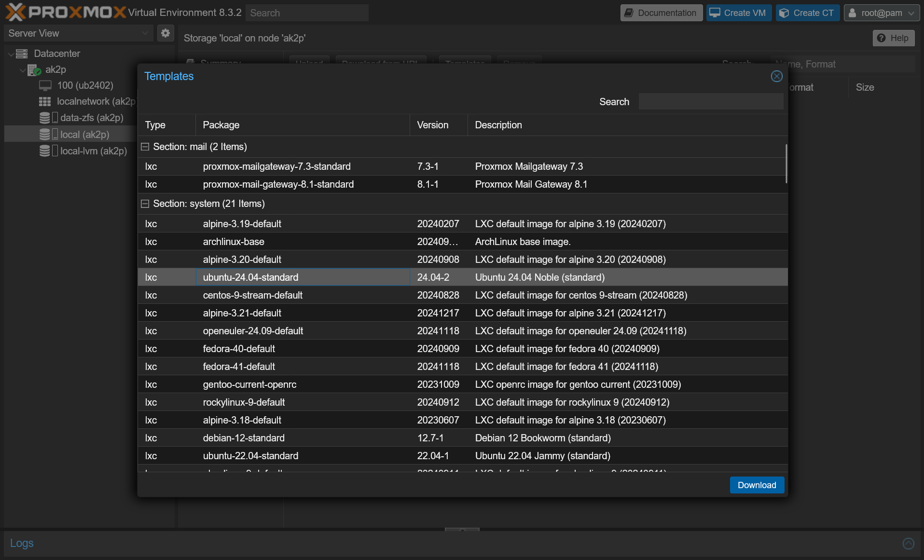Open the Server View dropdown
The height and width of the screenshot is (560, 924).
click(79, 33)
